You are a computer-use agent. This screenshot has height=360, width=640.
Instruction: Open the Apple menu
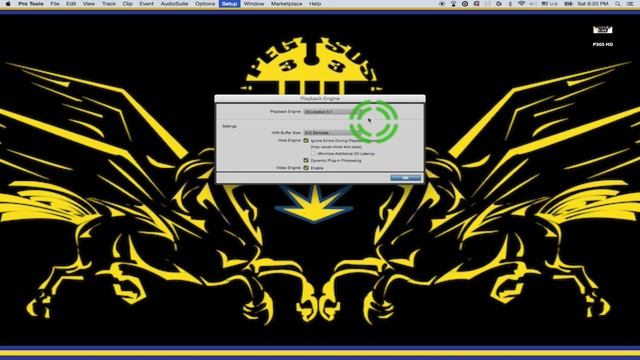coord(8,4)
